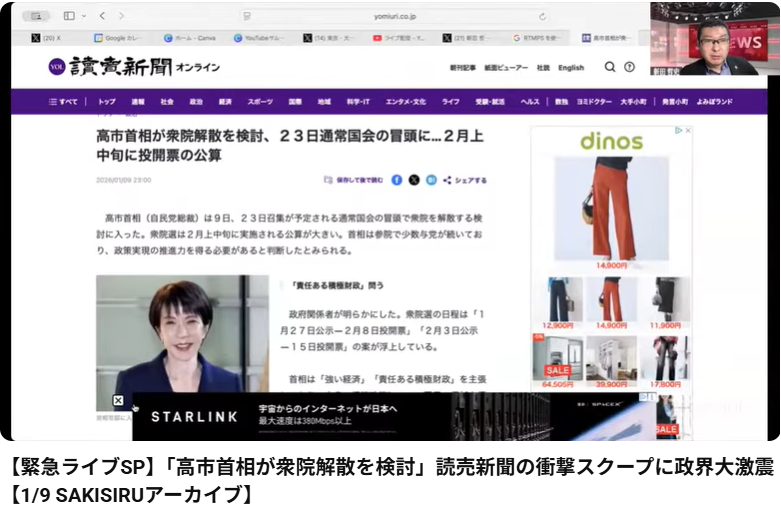Click the English link in header

[571, 68]
